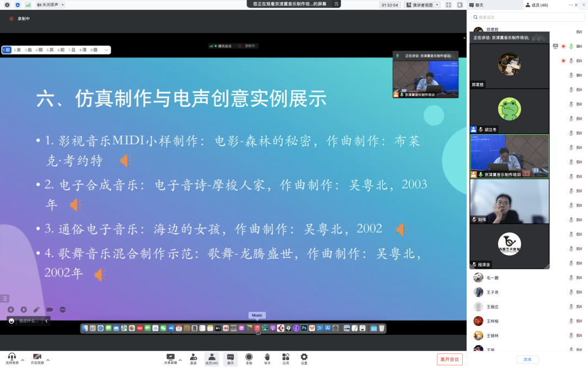Click the 搜索成员 search field
The height and width of the screenshot is (368, 588).
pyautogui.click(x=527, y=17)
